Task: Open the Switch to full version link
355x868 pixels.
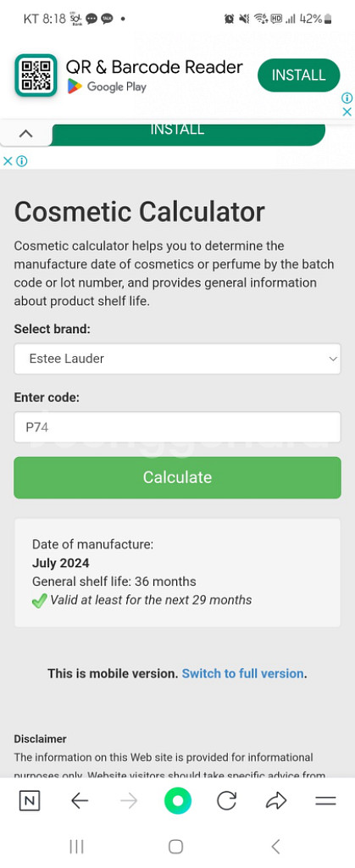Action: pyautogui.click(x=243, y=674)
